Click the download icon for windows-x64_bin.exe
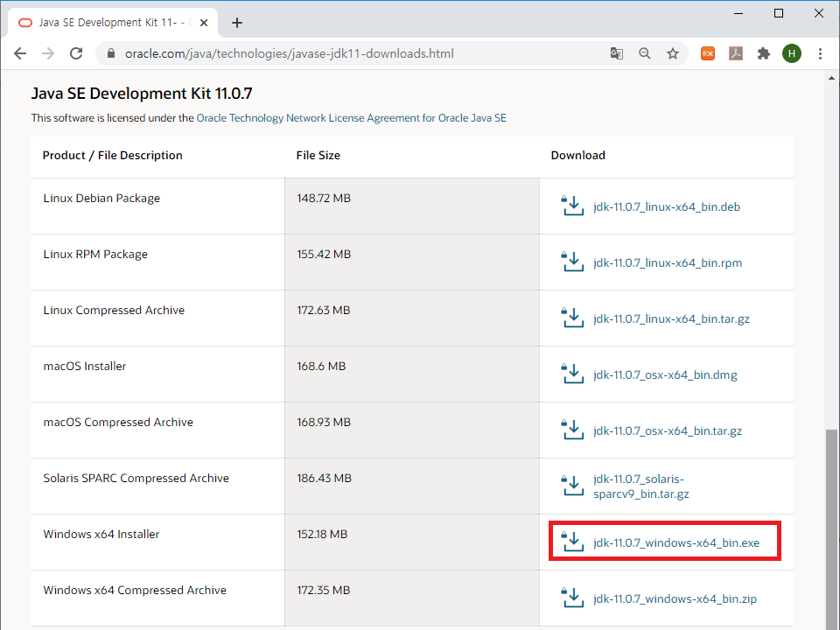The height and width of the screenshot is (630, 840). (572, 542)
